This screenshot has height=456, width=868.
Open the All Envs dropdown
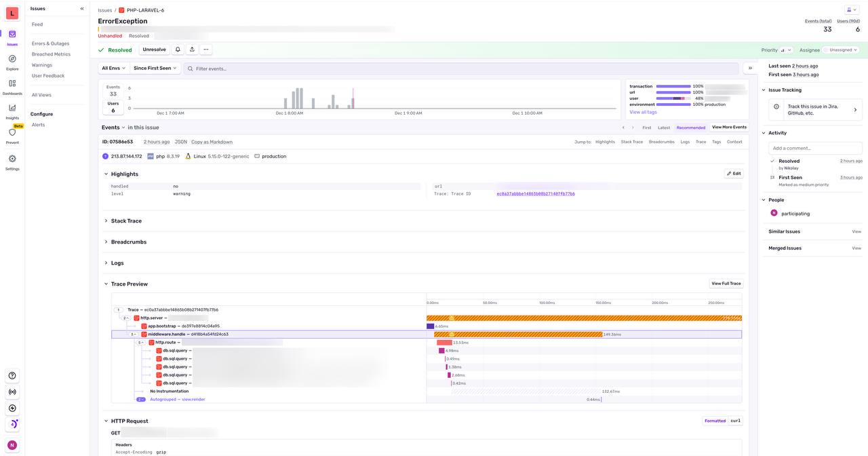(x=113, y=68)
